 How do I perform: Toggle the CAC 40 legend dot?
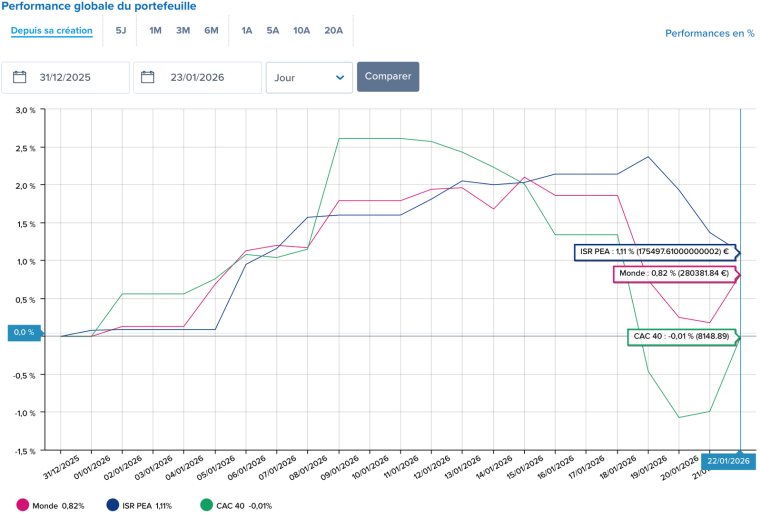point(206,505)
